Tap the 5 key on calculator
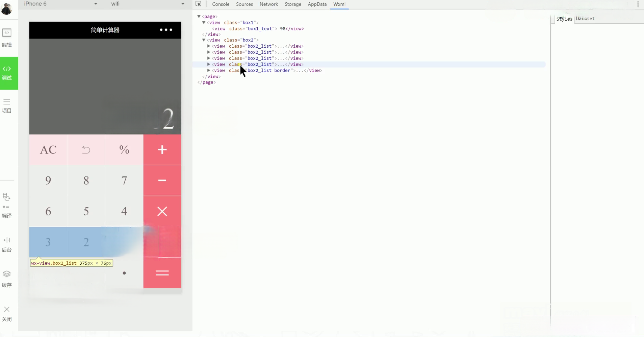 [x=86, y=211]
